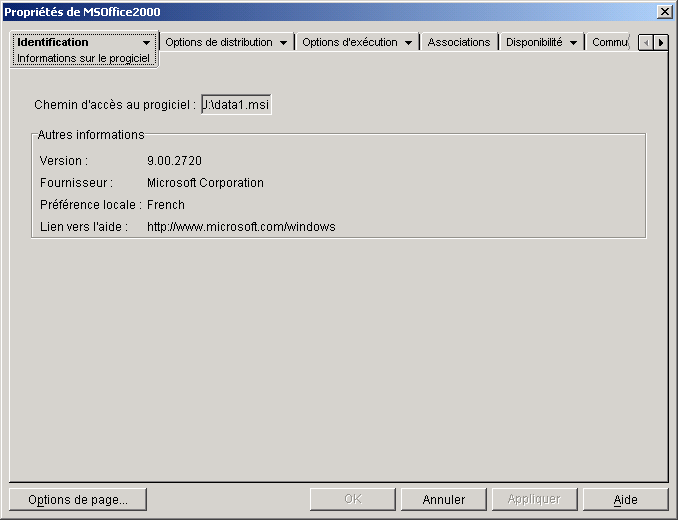Click the tab scroll right arrow
The width and height of the screenshot is (678, 520).
click(x=661, y=43)
